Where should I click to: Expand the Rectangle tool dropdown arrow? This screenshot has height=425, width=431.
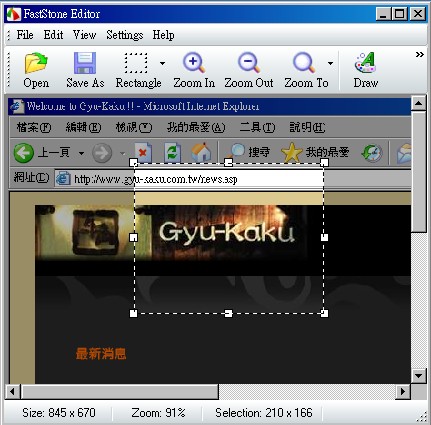[162, 63]
